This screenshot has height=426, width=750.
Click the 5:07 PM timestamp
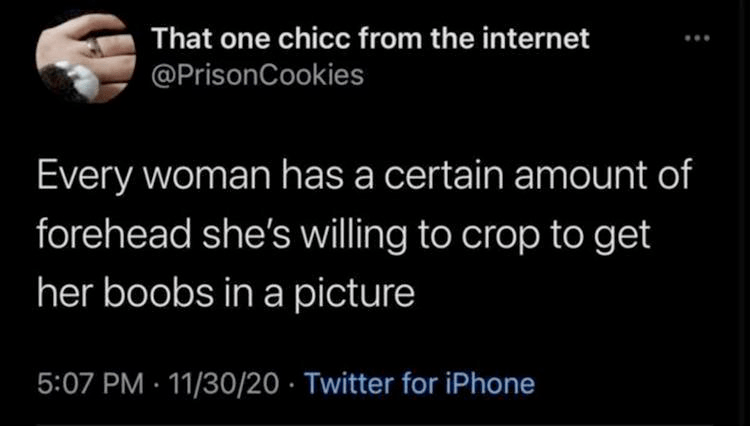(x=82, y=382)
